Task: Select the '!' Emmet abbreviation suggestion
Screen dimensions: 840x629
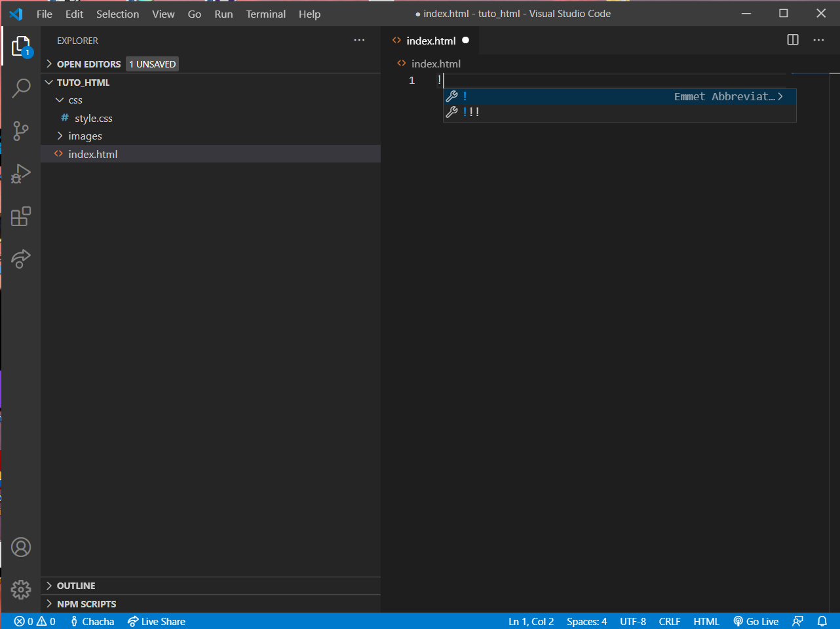Action: point(619,96)
